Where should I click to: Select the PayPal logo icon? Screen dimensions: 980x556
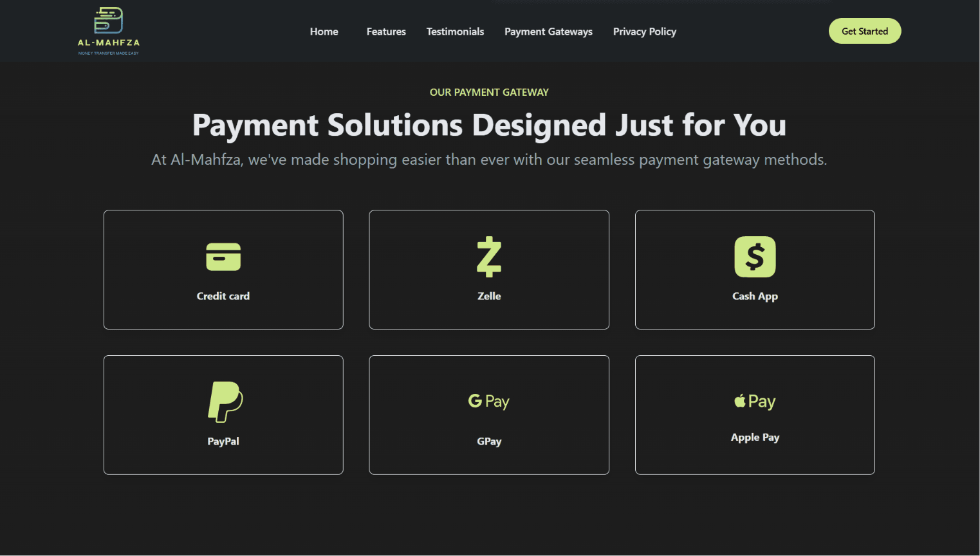(x=225, y=402)
